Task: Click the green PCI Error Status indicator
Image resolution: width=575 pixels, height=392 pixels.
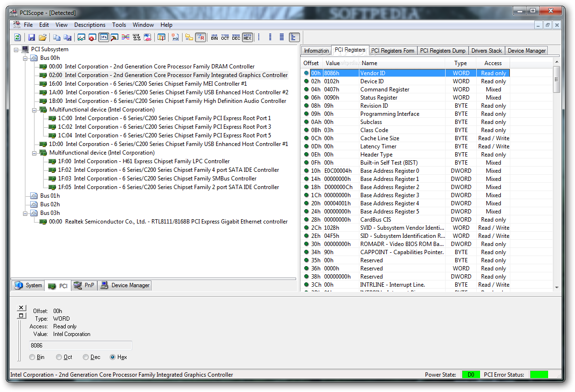Action: click(x=539, y=375)
